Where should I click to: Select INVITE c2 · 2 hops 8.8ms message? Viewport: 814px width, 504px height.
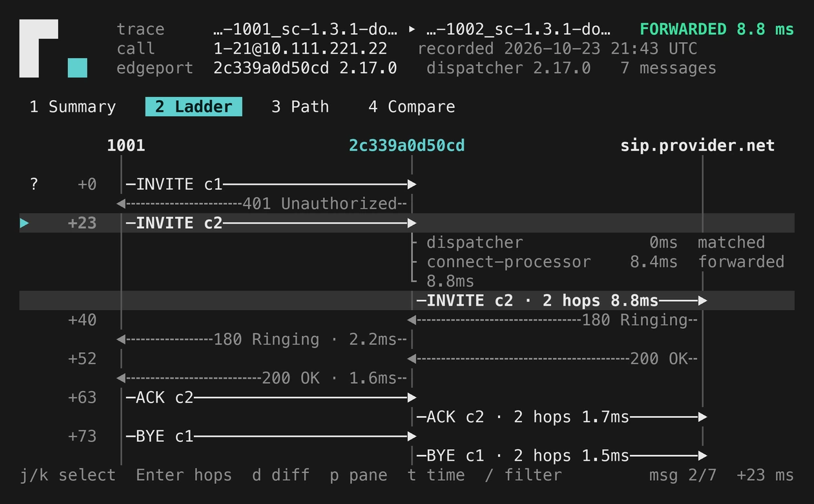[x=561, y=300]
